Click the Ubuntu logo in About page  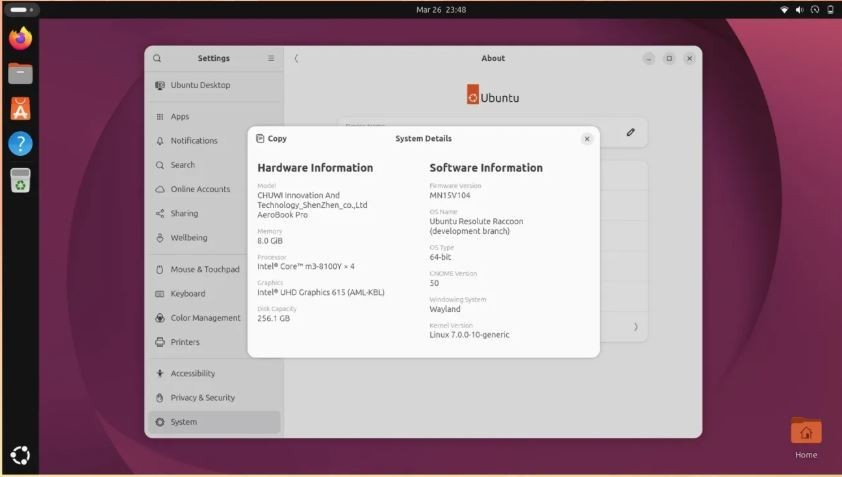coord(492,95)
